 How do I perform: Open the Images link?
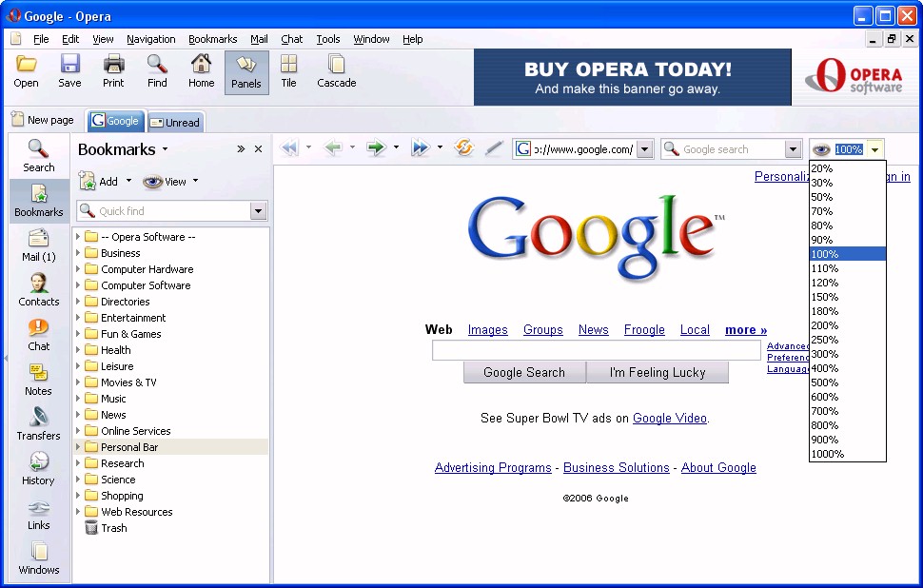click(x=487, y=329)
